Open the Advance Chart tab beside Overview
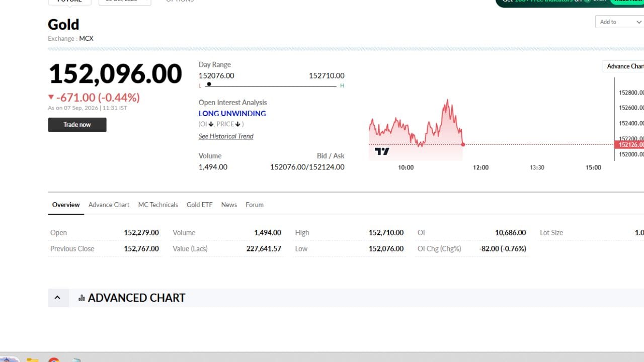Image resolution: width=644 pixels, height=362 pixels. (109, 205)
